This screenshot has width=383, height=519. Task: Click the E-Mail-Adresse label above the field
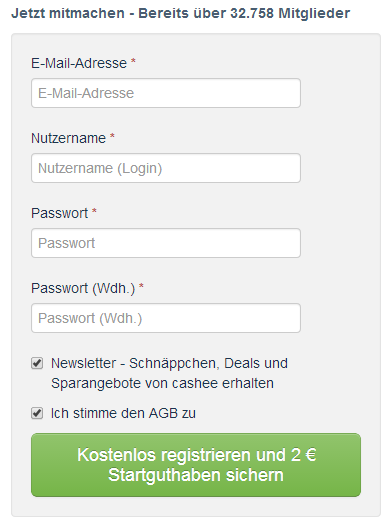79,63
